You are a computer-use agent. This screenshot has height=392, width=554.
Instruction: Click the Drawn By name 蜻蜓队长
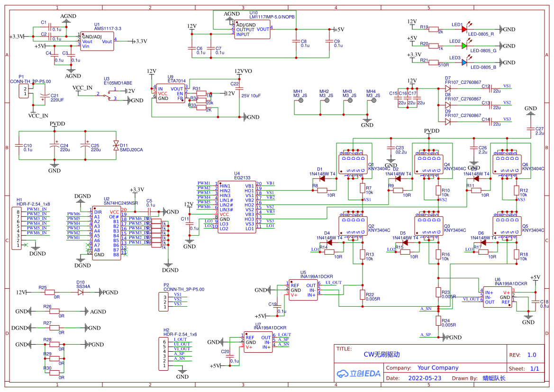(x=494, y=378)
